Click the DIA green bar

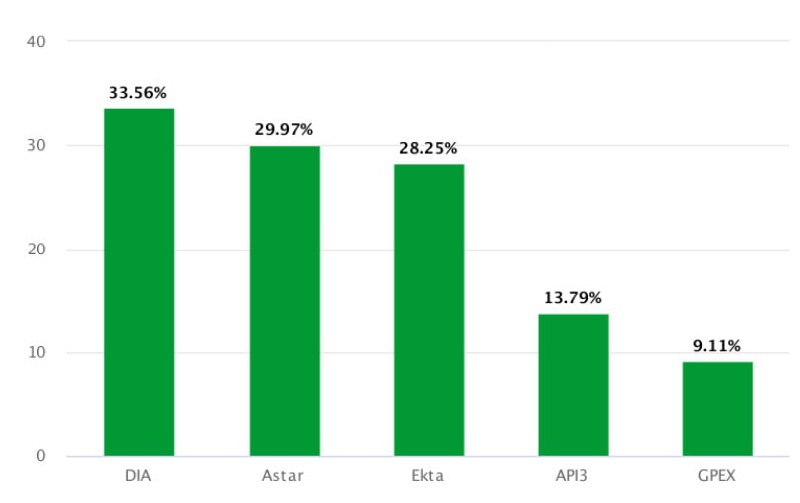(x=139, y=282)
